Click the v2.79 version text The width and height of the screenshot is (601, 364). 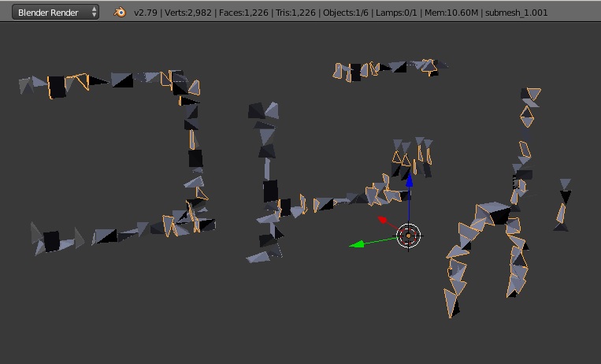[x=145, y=13]
